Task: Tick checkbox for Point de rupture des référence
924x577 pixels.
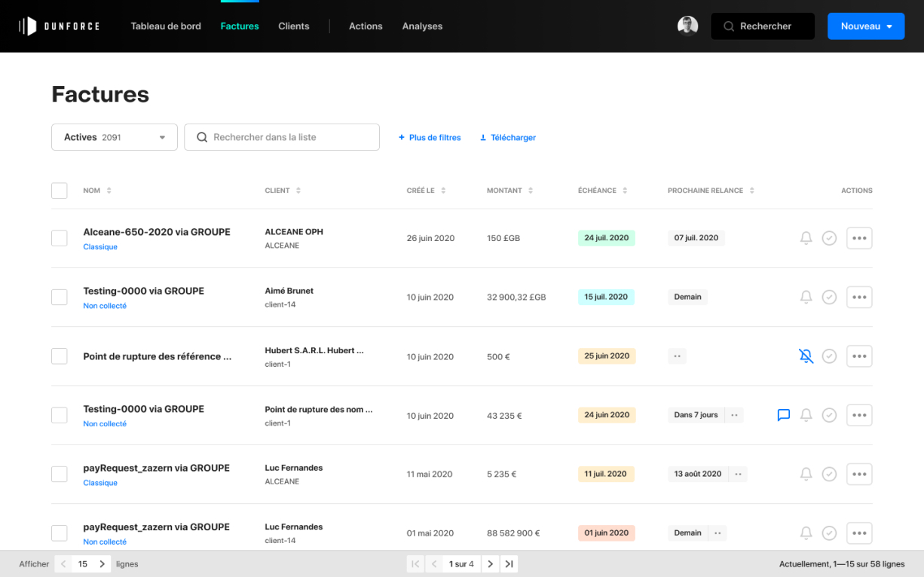Action: [60, 356]
